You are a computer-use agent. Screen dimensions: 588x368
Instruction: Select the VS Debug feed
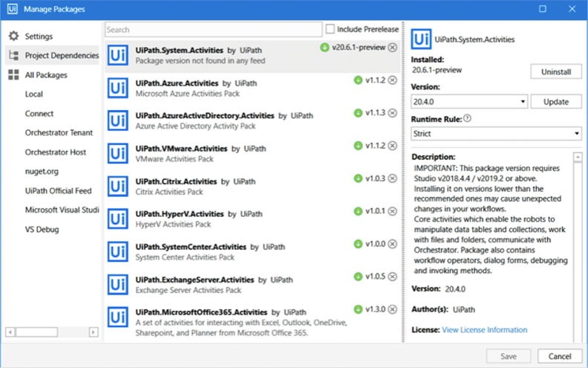coord(42,230)
